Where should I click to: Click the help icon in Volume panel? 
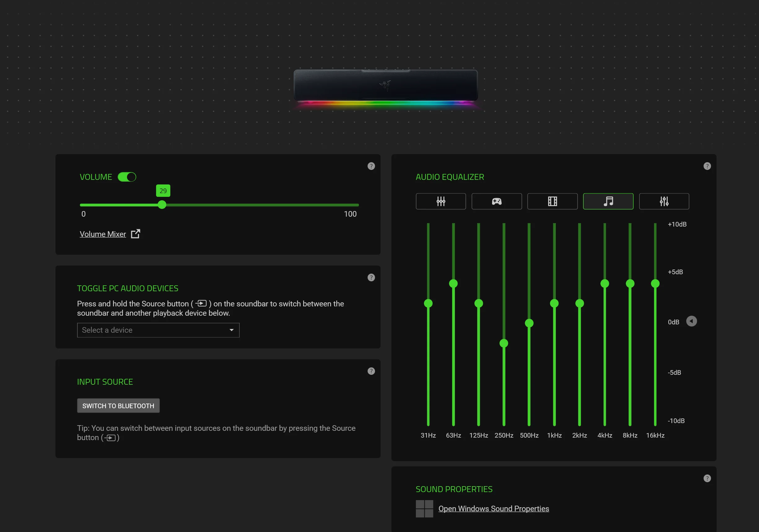click(371, 166)
